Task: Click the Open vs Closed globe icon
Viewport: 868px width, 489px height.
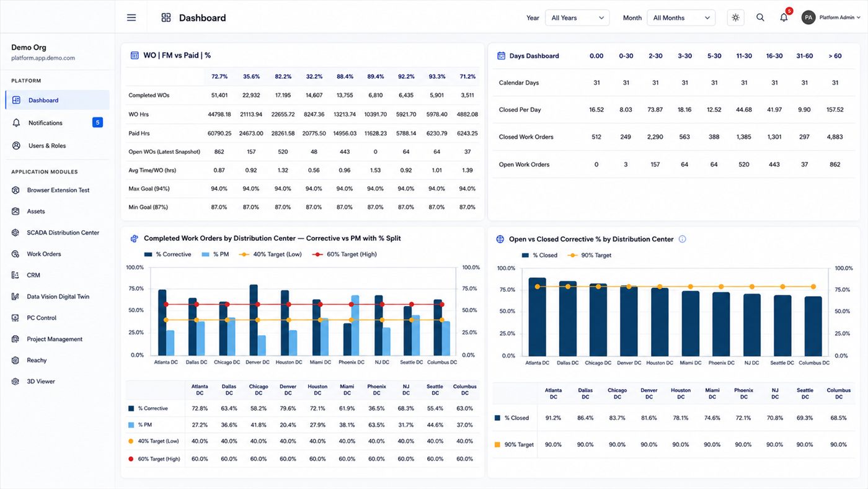Action: [x=500, y=239]
